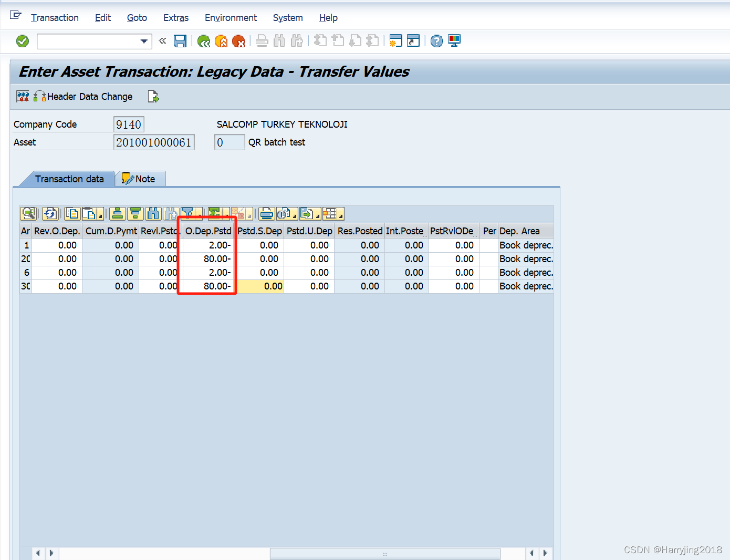Click the Sort Ascending icon in table toolbar
730x560 pixels.
tap(117, 213)
